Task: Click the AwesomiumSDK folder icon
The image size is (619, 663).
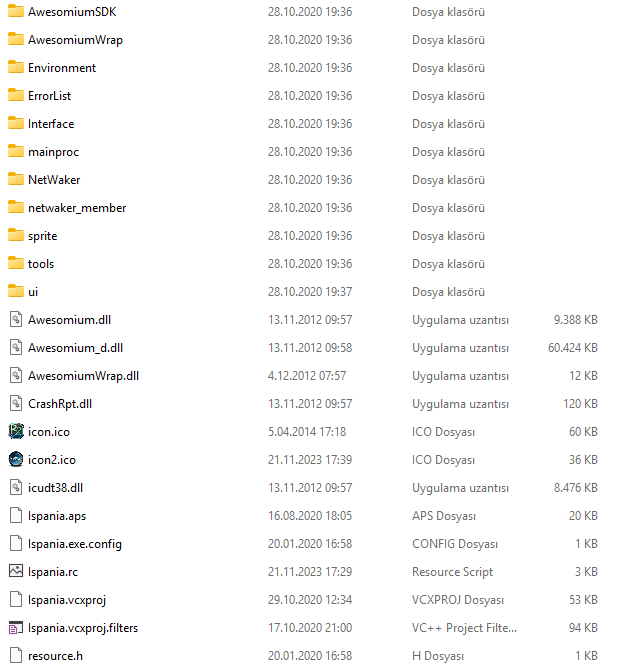Action: [16, 11]
